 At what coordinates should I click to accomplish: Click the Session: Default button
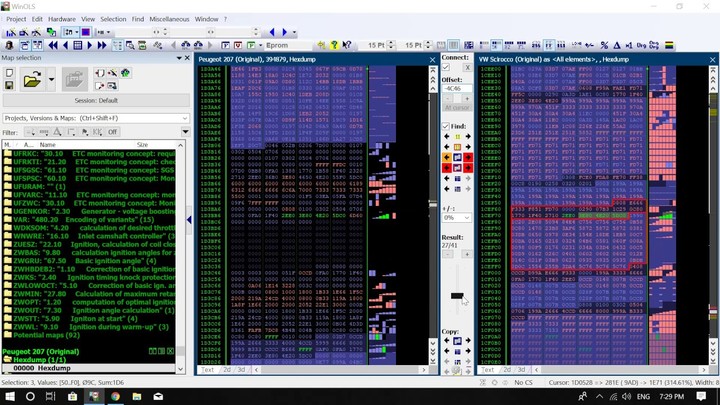click(96, 100)
